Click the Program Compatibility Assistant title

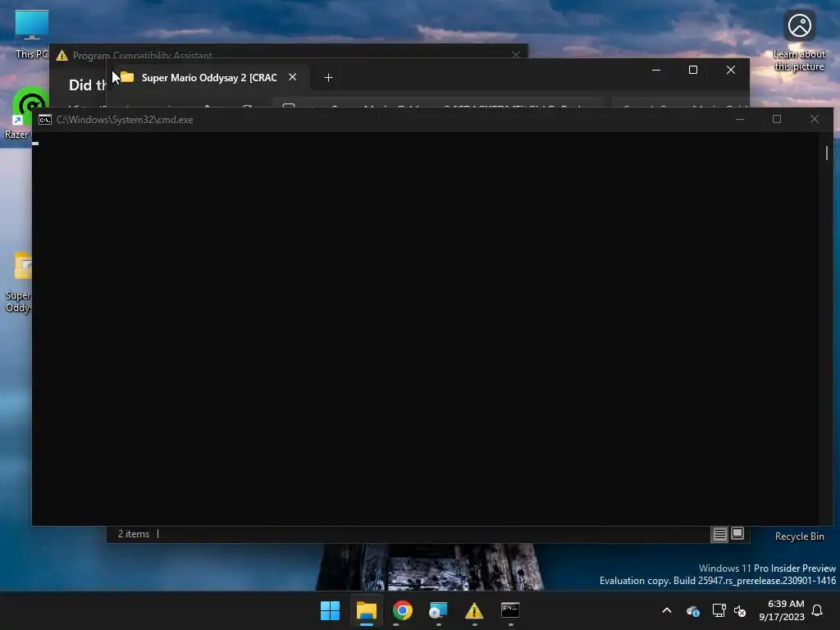pyautogui.click(x=143, y=55)
